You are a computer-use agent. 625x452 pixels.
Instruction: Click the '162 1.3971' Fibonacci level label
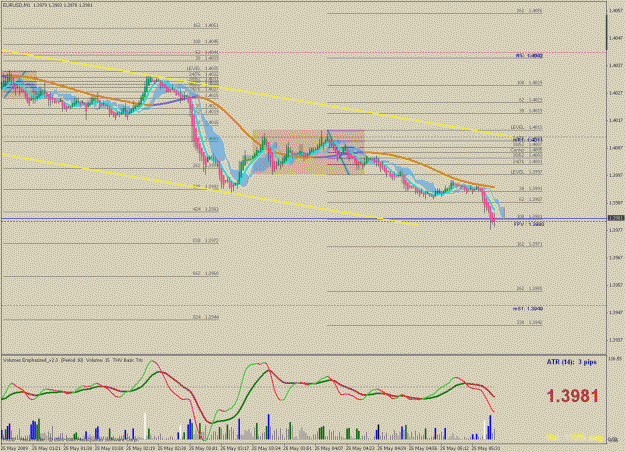coord(529,244)
